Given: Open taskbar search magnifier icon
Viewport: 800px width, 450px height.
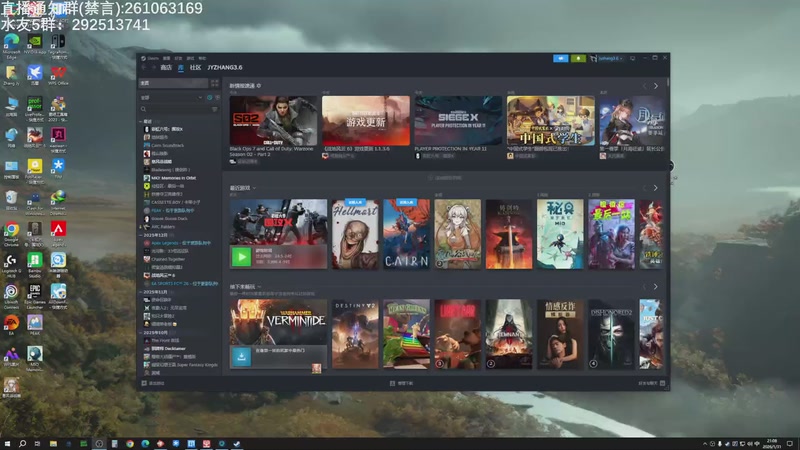Looking at the screenshot, I should click(22, 444).
